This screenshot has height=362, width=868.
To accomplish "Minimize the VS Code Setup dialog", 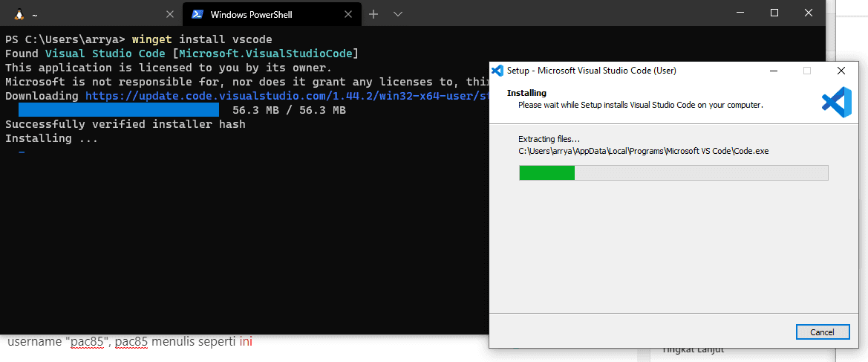I will tap(774, 71).
